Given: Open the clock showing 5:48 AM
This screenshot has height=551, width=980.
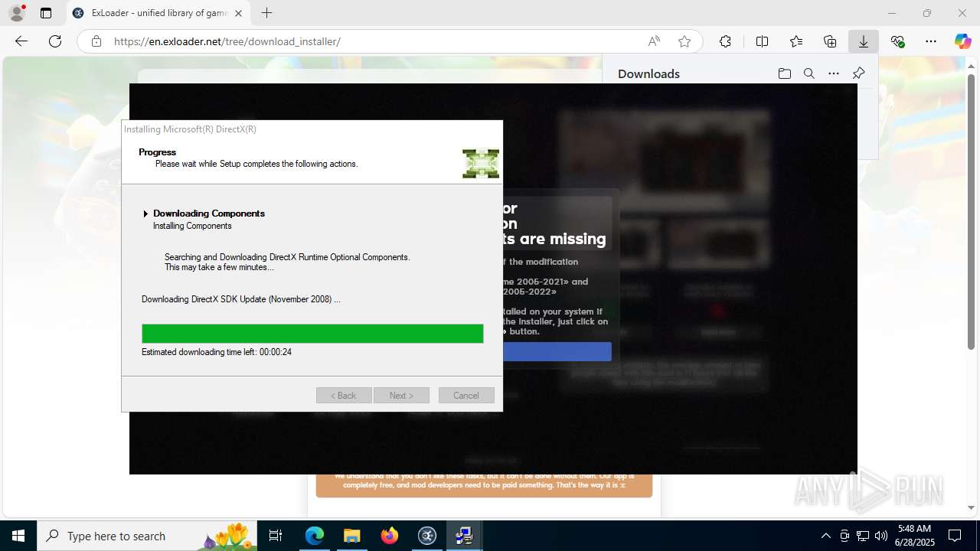Looking at the screenshot, I should tap(915, 536).
